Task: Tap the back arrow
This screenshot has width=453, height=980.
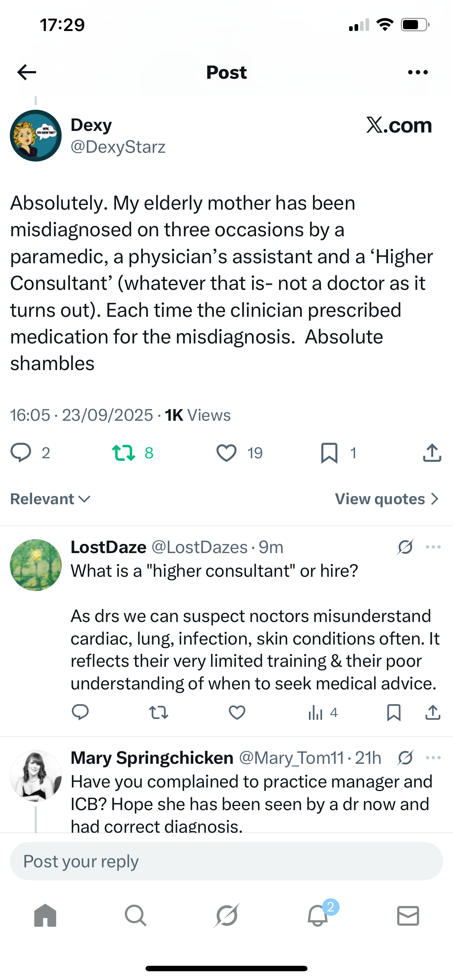Action: pyautogui.click(x=27, y=72)
